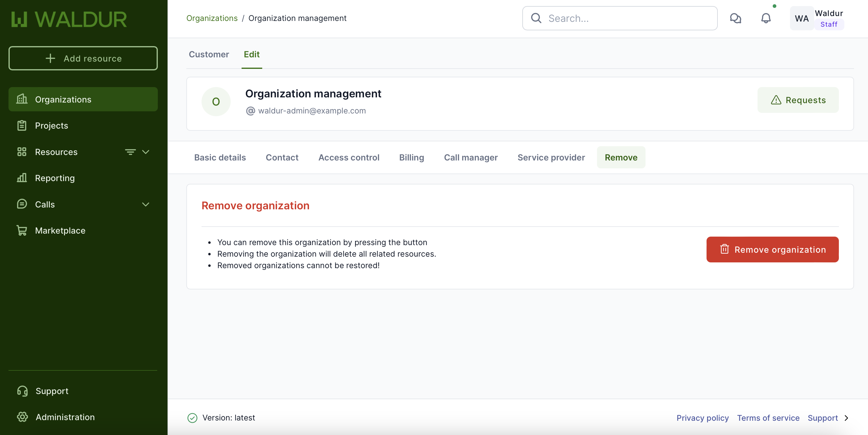Switch to the Customer tab
868x435 pixels.
[x=209, y=54]
